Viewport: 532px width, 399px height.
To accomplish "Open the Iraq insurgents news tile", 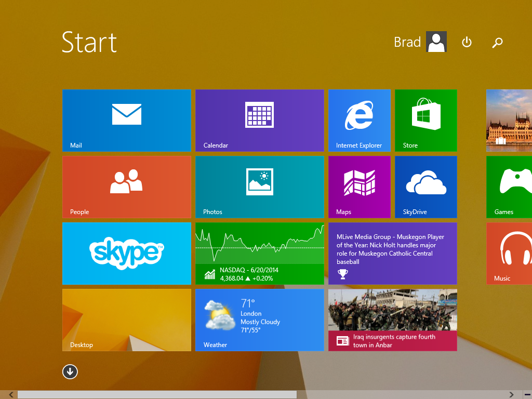I will coord(393,320).
